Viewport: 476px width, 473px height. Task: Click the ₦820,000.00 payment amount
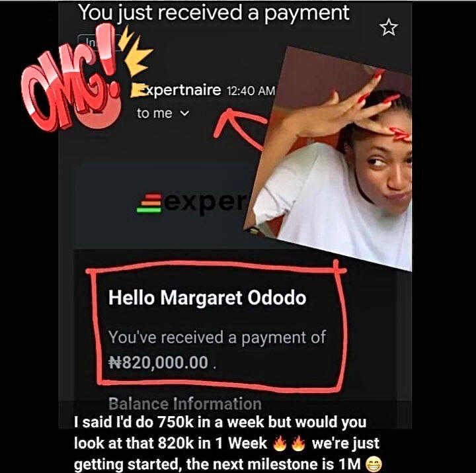pos(159,363)
